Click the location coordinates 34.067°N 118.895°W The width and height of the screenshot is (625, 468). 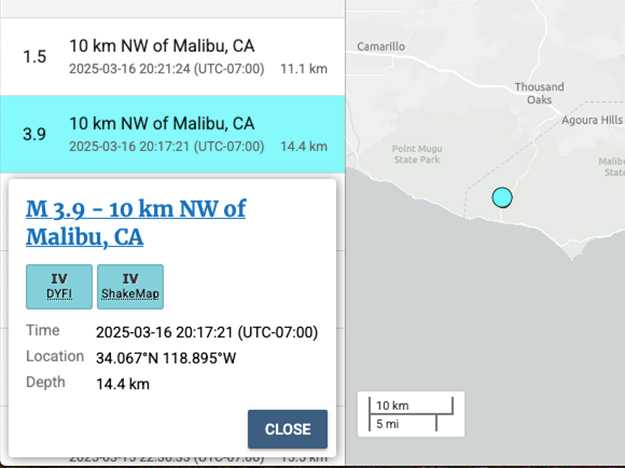point(166,358)
